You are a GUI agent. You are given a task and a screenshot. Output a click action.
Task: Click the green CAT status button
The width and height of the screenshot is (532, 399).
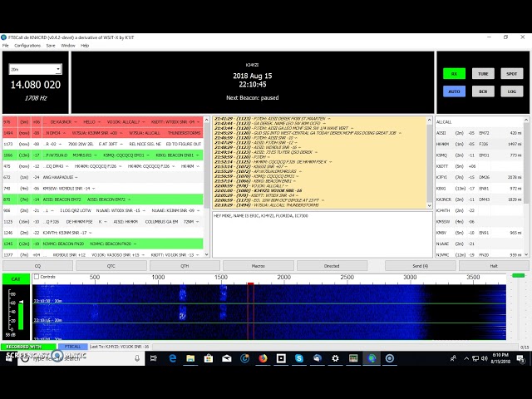click(16, 279)
